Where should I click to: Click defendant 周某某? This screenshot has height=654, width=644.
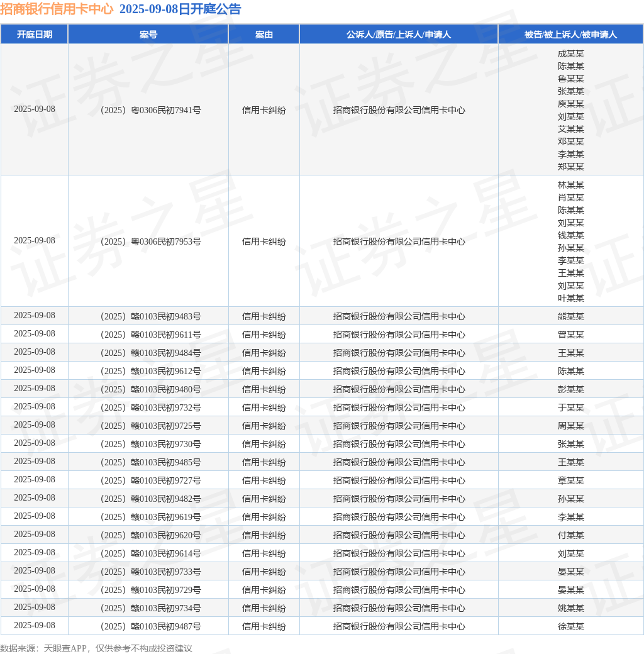pos(570,426)
